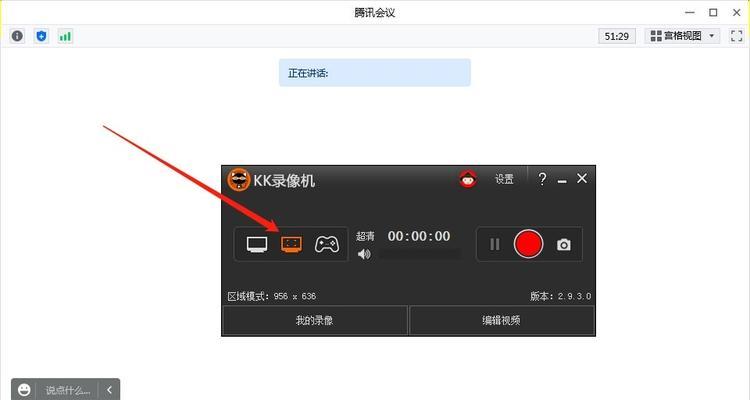Open the KK录像机 help question mark
The height and width of the screenshot is (400, 750).
[x=542, y=179]
